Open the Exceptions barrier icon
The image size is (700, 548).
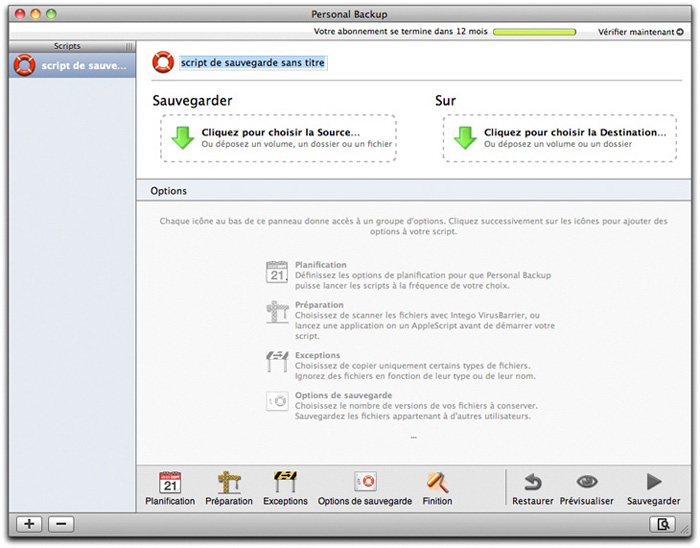(285, 482)
